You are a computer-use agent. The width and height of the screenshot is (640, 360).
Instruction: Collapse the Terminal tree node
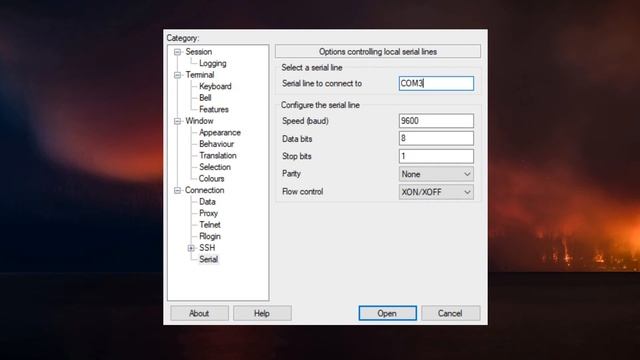coord(177,75)
